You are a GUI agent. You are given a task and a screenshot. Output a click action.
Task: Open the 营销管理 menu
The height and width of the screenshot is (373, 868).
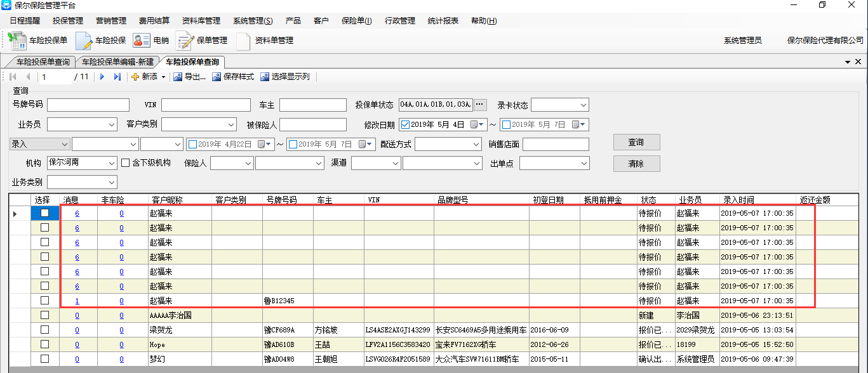(111, 21)
